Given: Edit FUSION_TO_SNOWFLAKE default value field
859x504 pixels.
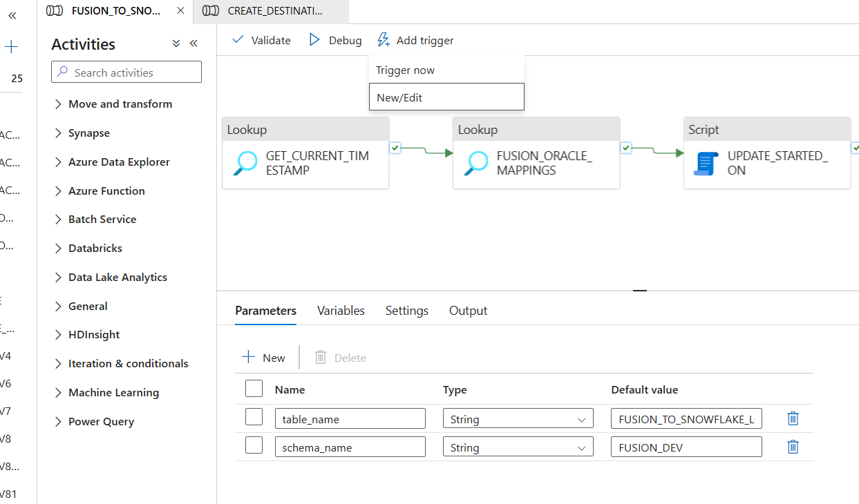Looking at the screenshot, I should (x=686, y=419).
